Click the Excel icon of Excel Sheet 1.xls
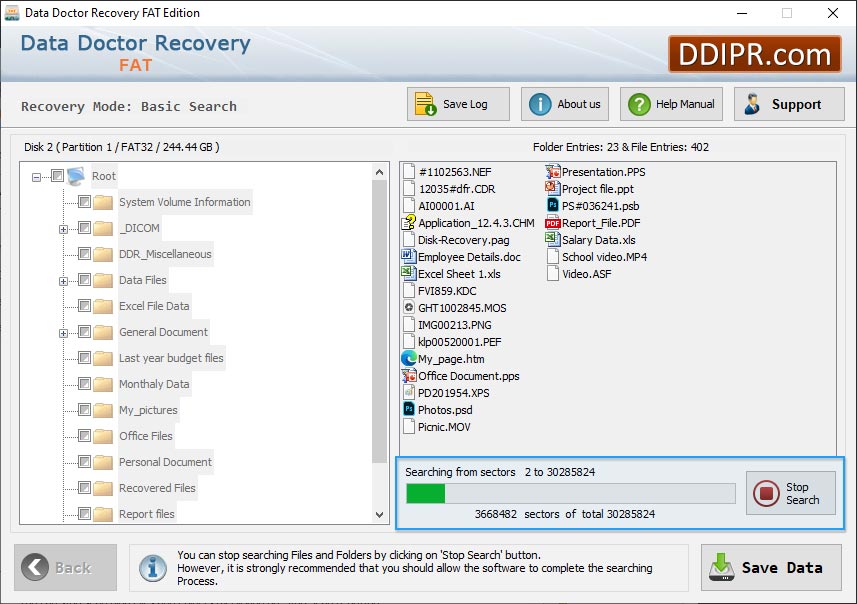Image resolution: width=857 pixels, height=604 pixels. point(408,273)
